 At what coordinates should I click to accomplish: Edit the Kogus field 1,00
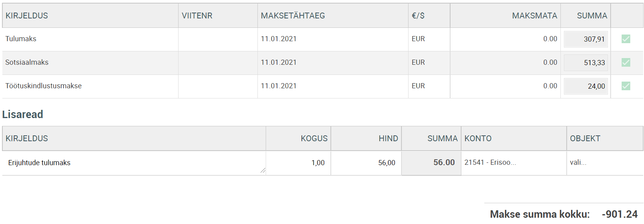coord(298,163)
